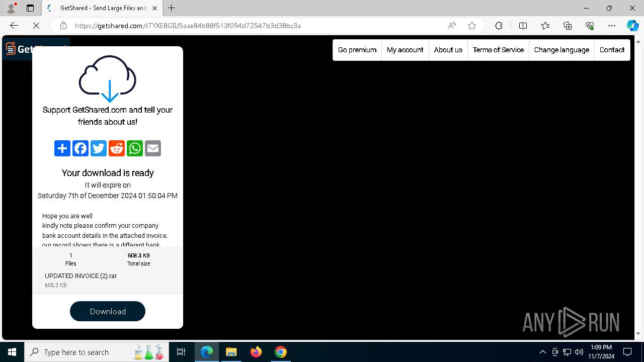Open the Copilot sidebar icon

(632, 26)
